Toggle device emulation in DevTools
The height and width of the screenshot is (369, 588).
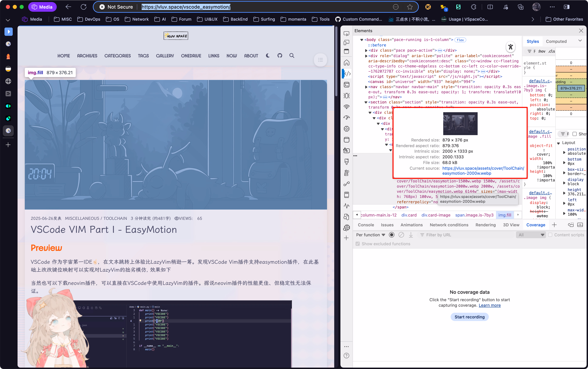coord(346,43)
